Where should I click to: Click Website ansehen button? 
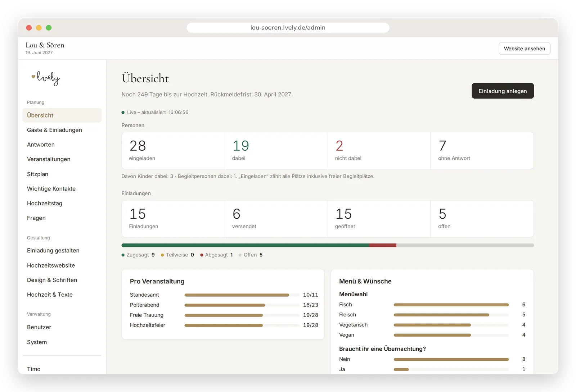525,49
